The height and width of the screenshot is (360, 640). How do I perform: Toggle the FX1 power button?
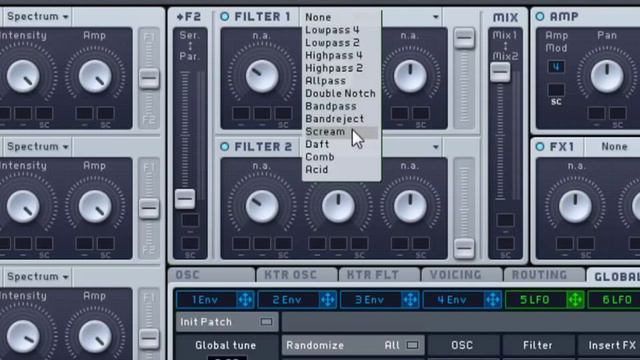pyautogui.click(x=540, y=147)
